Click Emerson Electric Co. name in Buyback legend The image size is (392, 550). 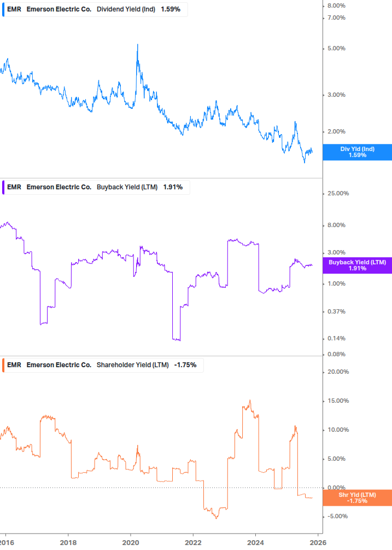point(59,187)
